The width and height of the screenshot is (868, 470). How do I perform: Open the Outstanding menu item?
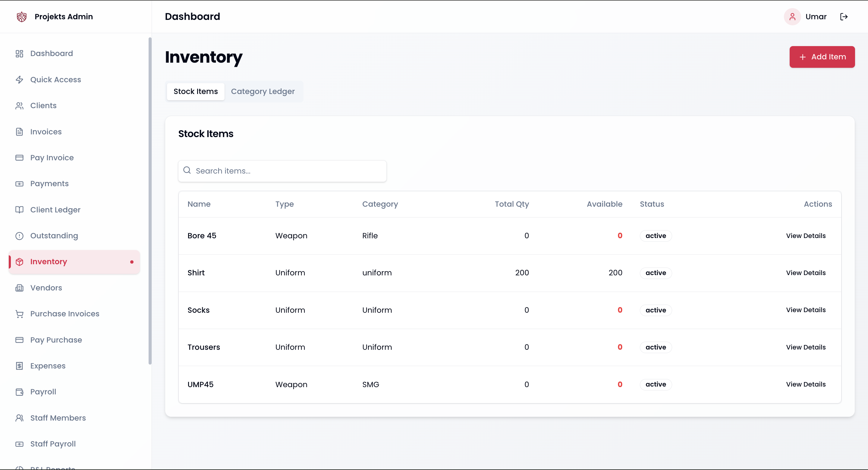(74, 236)
